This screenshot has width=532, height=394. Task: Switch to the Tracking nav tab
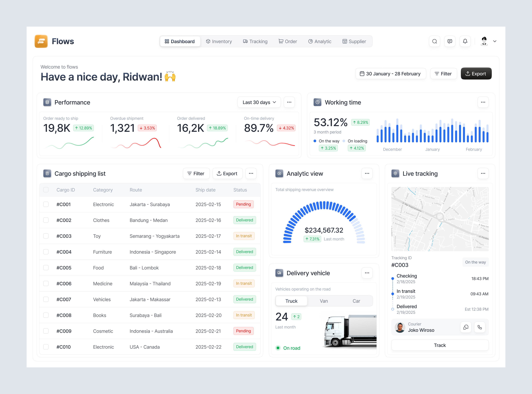coord(255,41)
